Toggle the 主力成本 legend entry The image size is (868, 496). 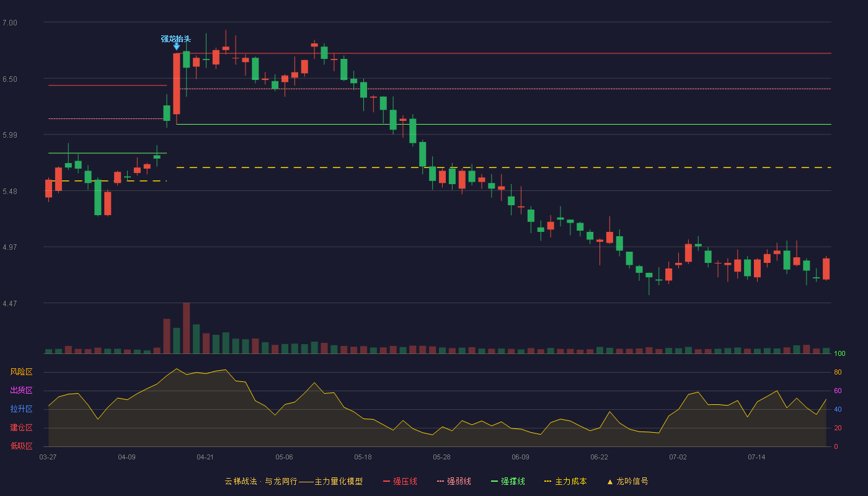click(565, 481)
